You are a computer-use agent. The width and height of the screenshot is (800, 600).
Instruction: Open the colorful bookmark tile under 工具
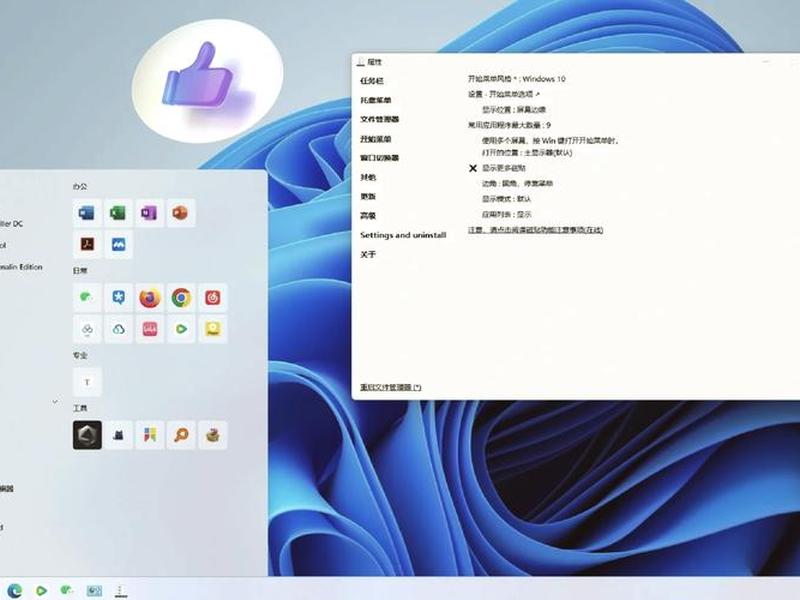(x=149, y=435)
